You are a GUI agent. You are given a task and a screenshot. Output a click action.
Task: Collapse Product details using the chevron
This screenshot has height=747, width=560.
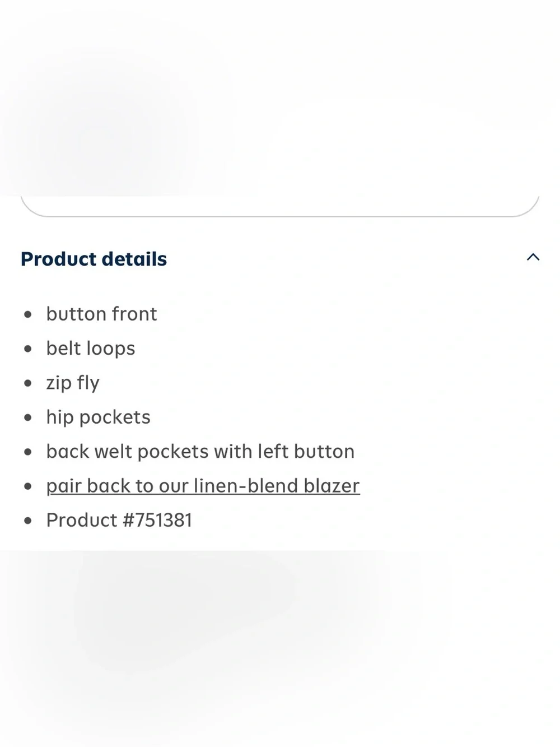533,257
